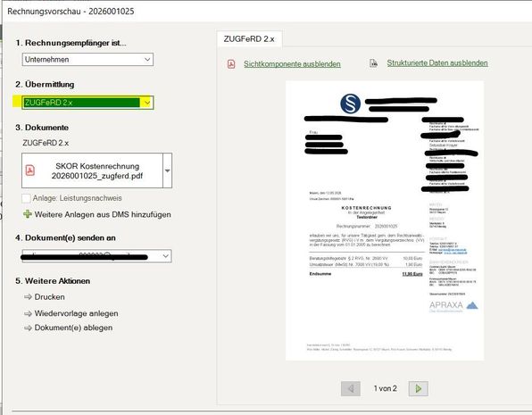This screenshot has width=532, height=415.
Task: Expand the SKOR Kostenrechnung document arrow
Action: coord(167,170)
